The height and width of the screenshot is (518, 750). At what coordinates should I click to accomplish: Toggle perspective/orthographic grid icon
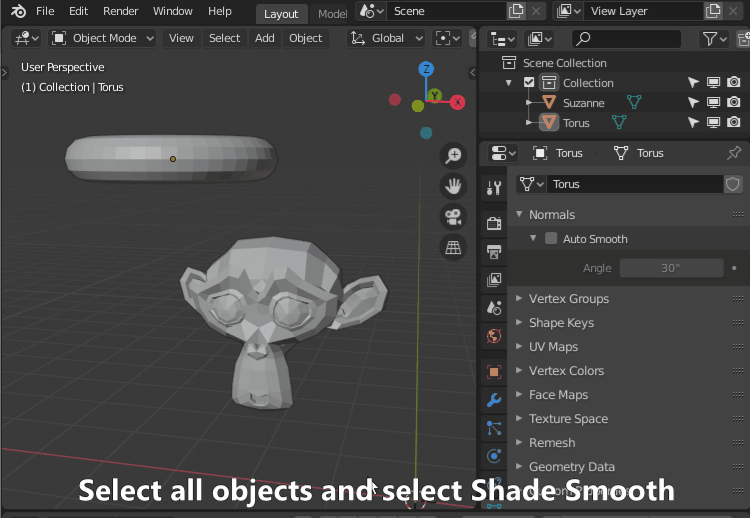453,247
